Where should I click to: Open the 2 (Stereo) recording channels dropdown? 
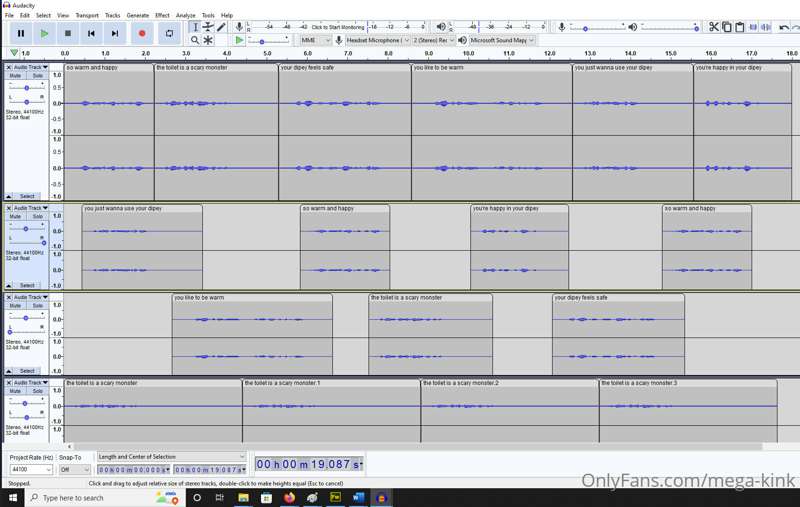[x=433, y=40]
